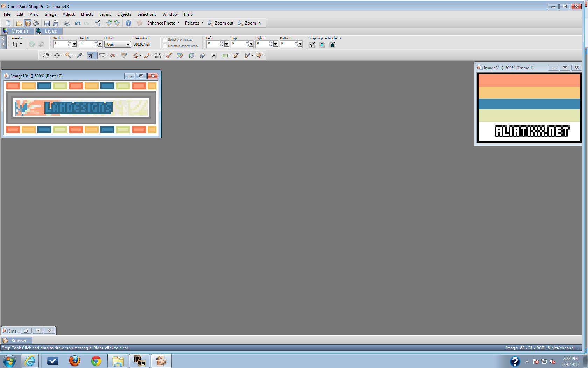Open Internet Explorer from the taskbar
Viewport: 588px width, 368px height.
coord(30,361)
